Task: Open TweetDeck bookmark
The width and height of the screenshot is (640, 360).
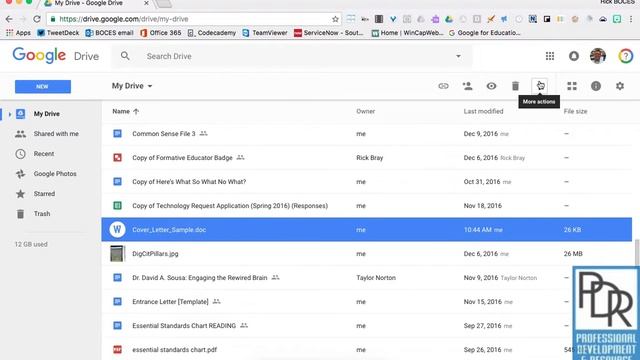Action: click(x=58, y=33)
